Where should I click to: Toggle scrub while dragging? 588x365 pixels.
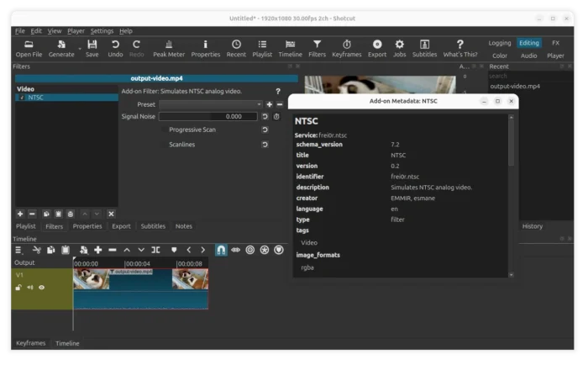[235, 250]
